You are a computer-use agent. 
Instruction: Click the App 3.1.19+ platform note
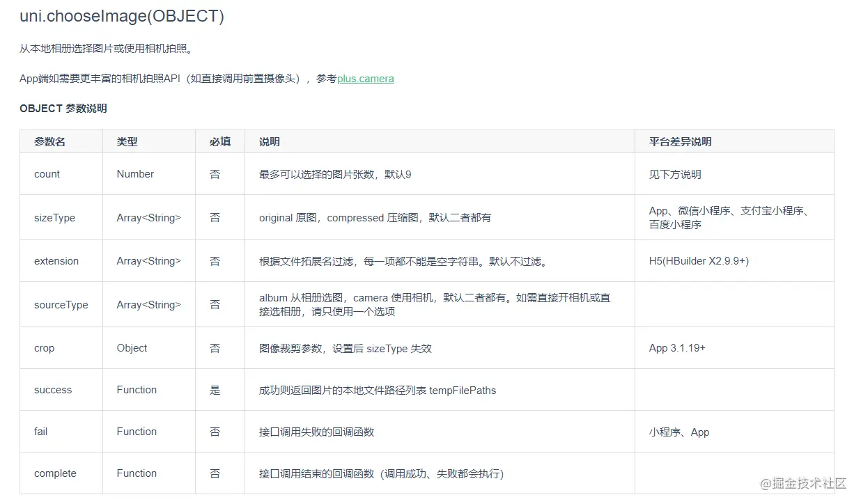[678, 347]
